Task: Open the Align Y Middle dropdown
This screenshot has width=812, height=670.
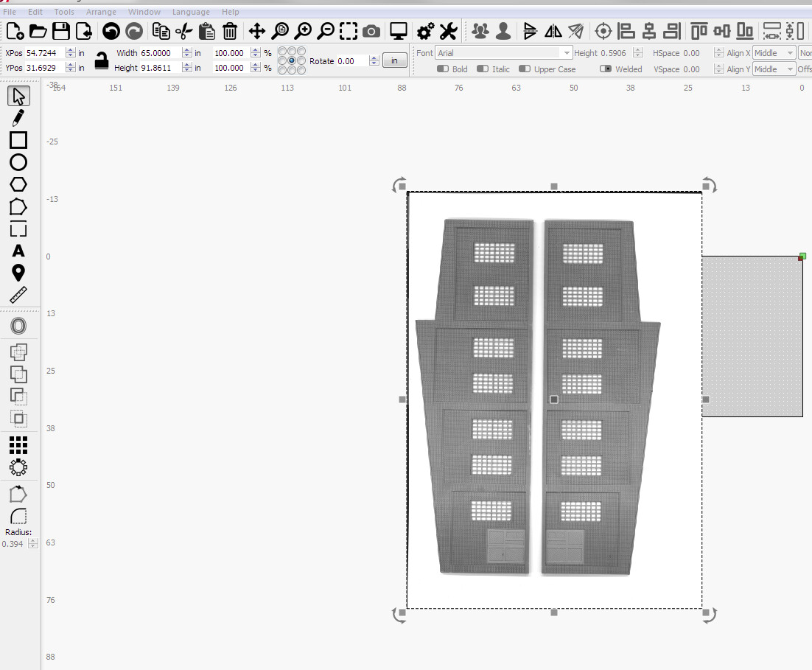Action: click(x=774, y=69)
